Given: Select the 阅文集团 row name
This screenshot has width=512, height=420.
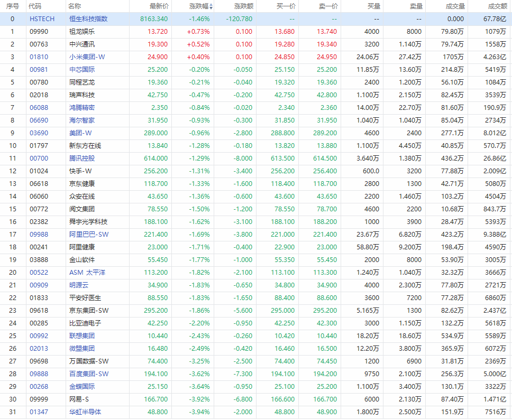Looking at the screenshot, I should point(82,209).
